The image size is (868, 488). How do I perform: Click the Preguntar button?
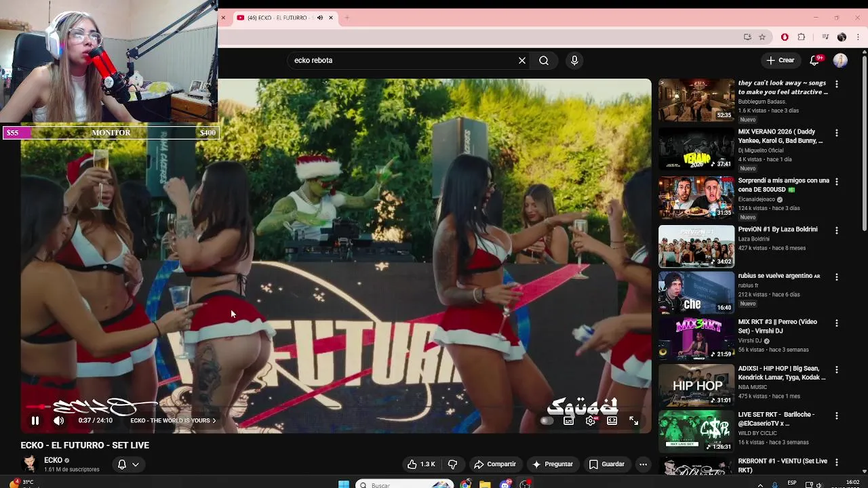point(553,464)
